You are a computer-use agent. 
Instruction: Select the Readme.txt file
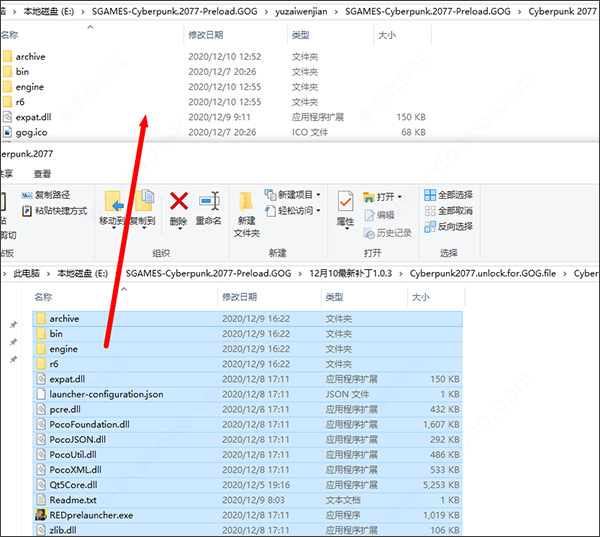click(247, 500)
